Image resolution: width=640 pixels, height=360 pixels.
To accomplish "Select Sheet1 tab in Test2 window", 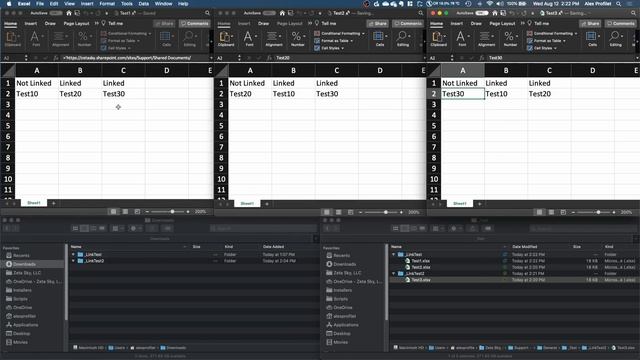I will (x=247, y=204).
